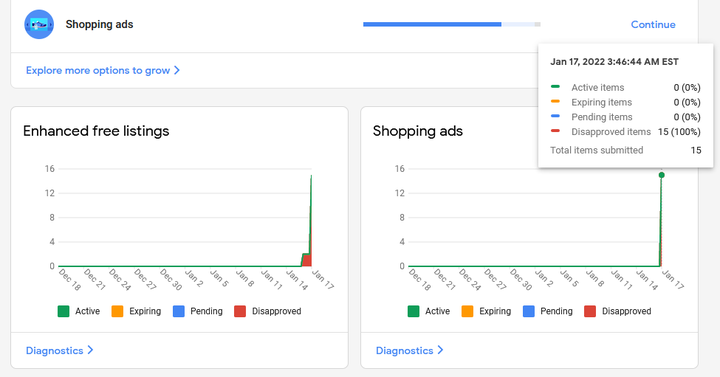This screenshot has height=377, width=720.
Task: Click chevron next to Explore more options
Action: pyautogui.click(x=177, y=70)
